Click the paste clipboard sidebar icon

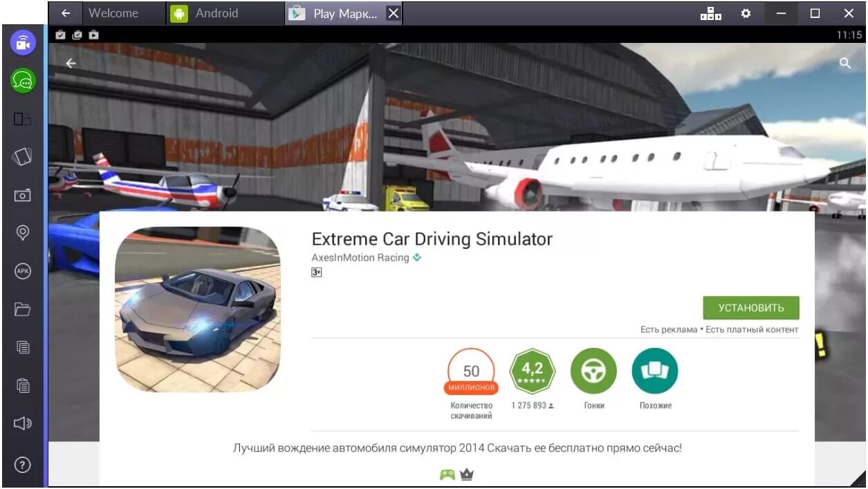(x=23, y=385)
